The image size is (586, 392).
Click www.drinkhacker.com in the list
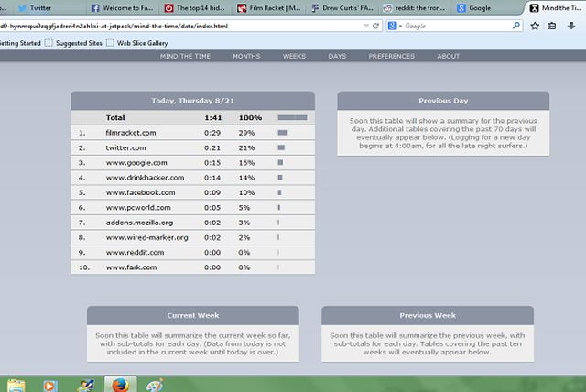[x=145, y=178]
